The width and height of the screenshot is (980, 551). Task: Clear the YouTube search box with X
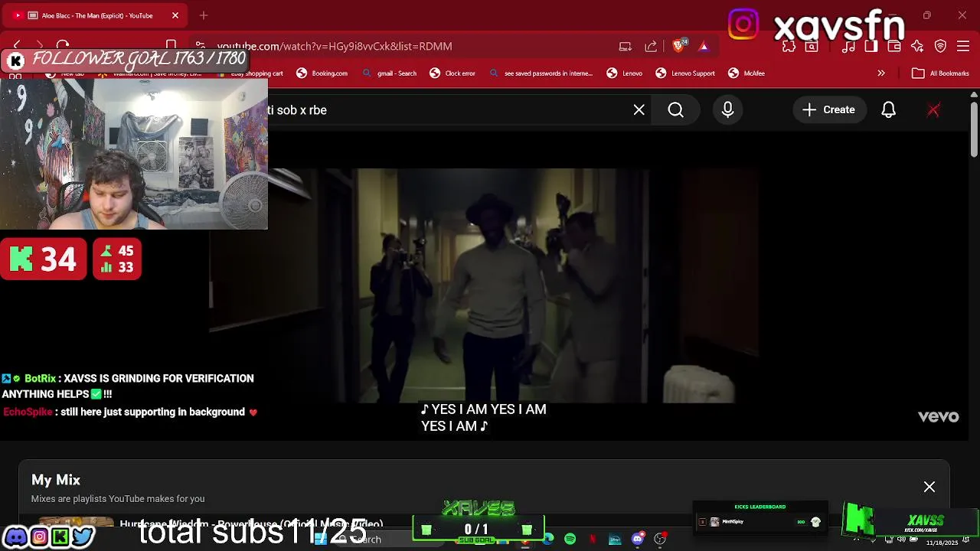(639, 109)
